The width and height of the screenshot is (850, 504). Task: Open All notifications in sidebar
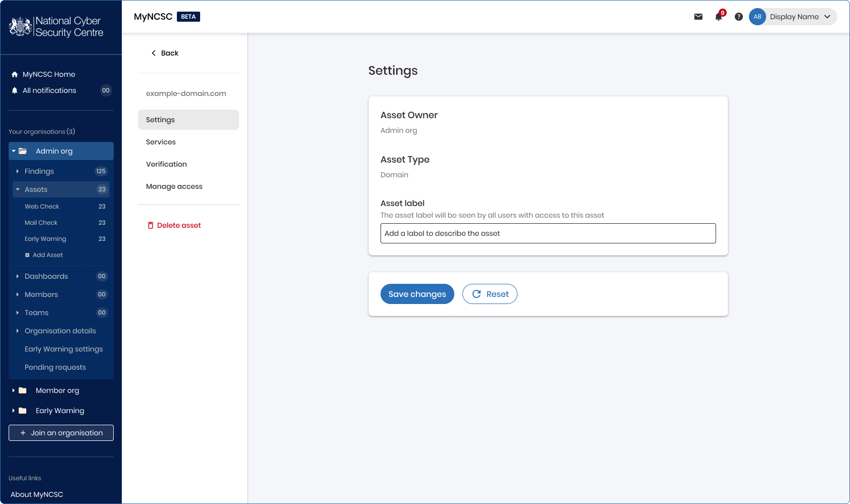click(50, 90)
